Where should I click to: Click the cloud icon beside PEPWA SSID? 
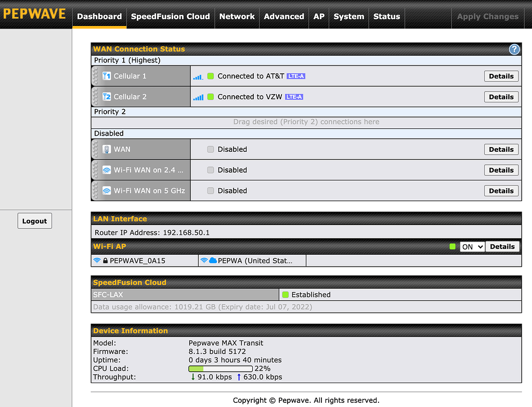coord(213,260)
